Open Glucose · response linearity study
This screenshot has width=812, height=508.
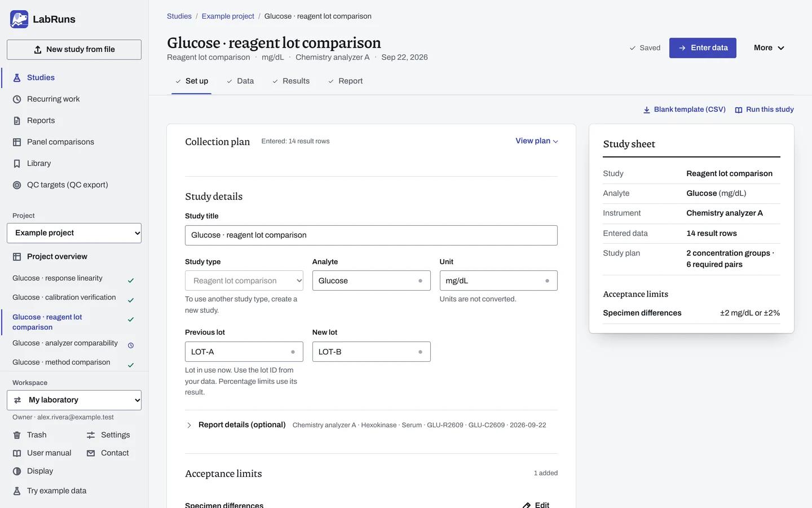pos(74,278)
